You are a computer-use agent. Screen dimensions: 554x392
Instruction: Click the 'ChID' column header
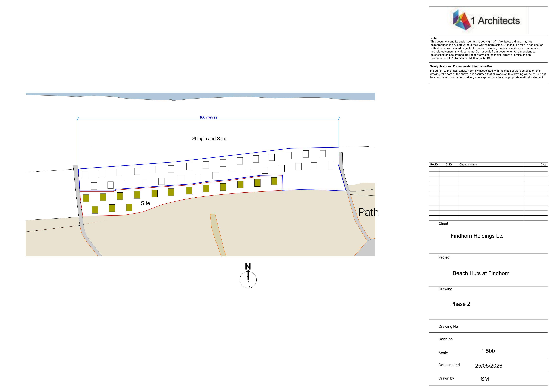[449, 165]
